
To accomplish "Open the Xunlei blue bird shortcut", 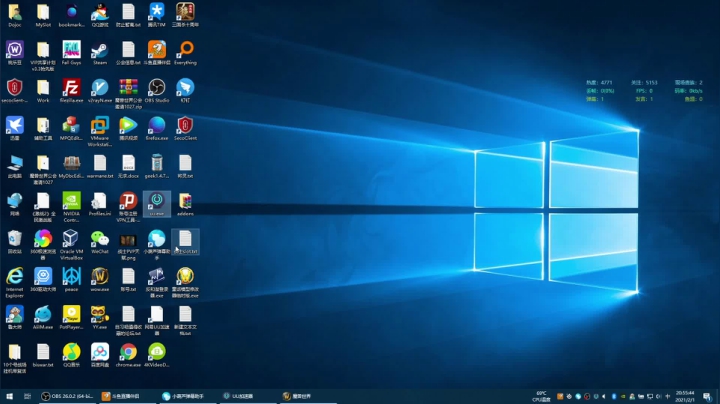I will tap(14, 128).
